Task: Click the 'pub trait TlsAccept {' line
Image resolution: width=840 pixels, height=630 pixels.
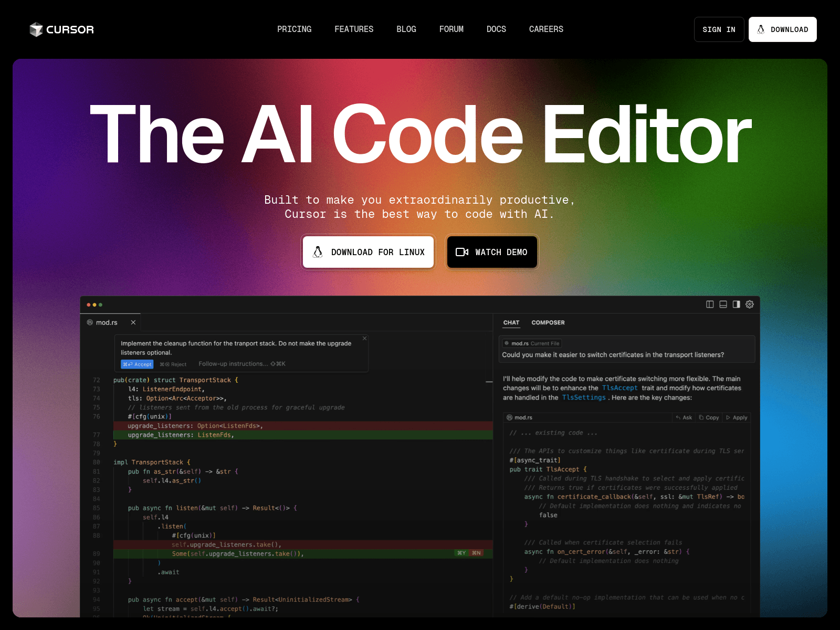Action: click(548, 469)
